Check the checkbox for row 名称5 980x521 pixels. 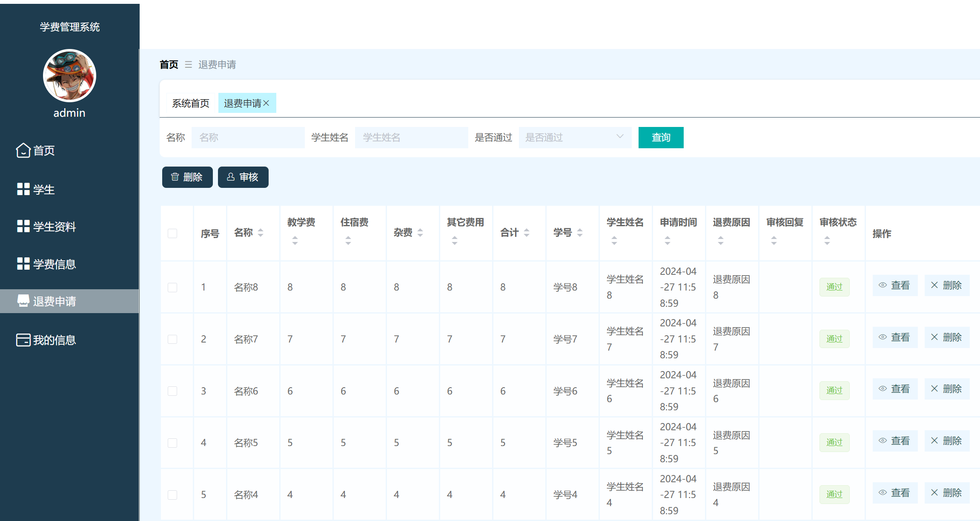[x=172, y=443]
